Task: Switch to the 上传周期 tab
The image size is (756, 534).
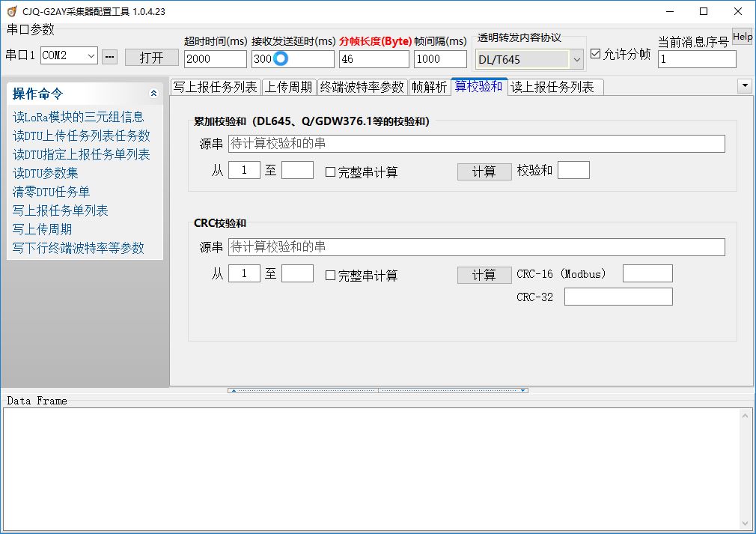Action: click(x=287, y=86)
